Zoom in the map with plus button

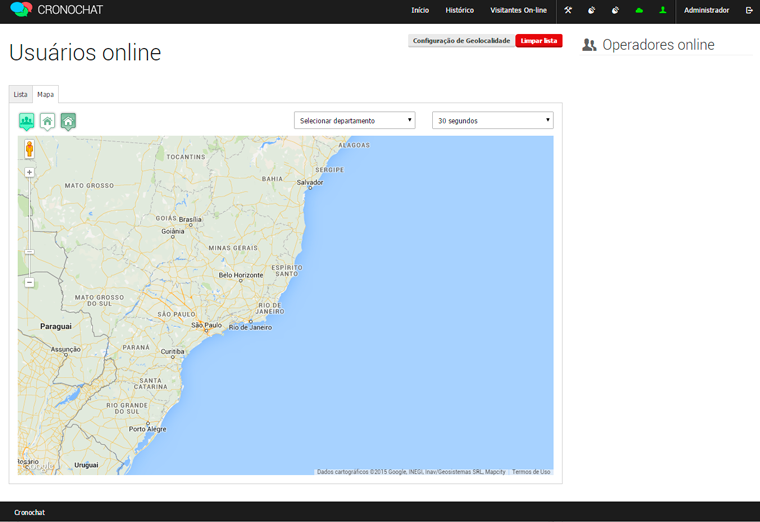[x=30, y=173]
